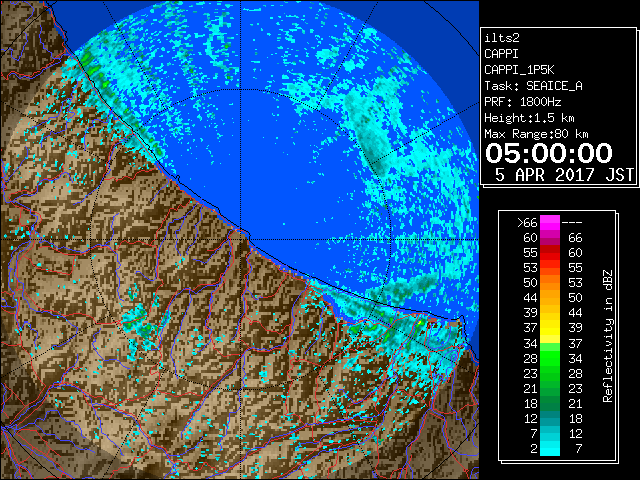Click the date '5 APR 2017 JST'
The image size is (640, 480).
[564, 175]
